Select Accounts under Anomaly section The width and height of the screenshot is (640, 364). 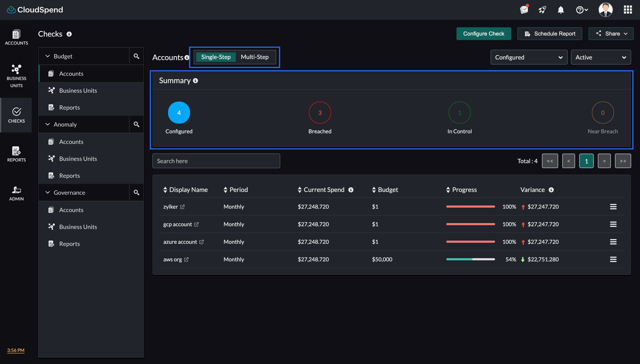(x=71, y=142)
